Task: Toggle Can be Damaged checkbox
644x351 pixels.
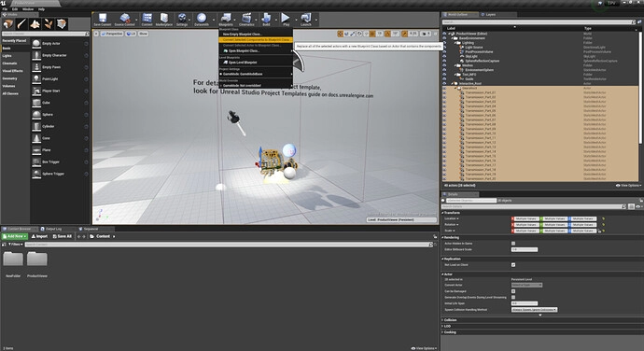Action: click(513, 291)
